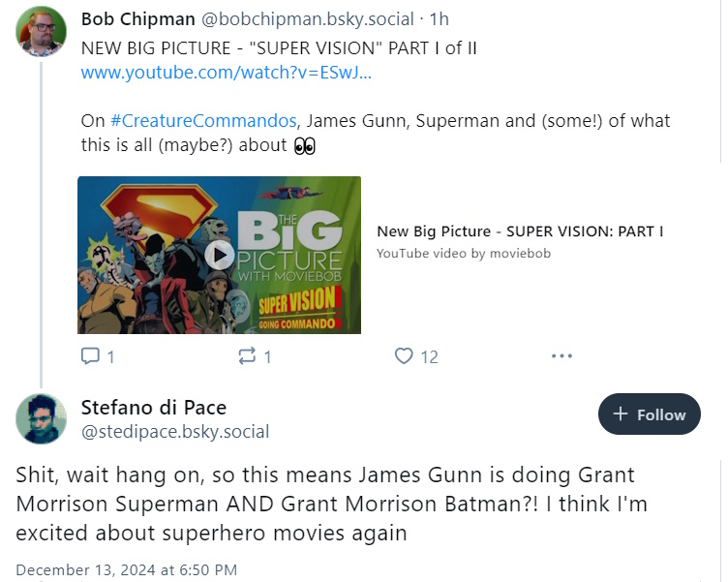Open @bobchipman.bsky.social handle

coord(307,19)
